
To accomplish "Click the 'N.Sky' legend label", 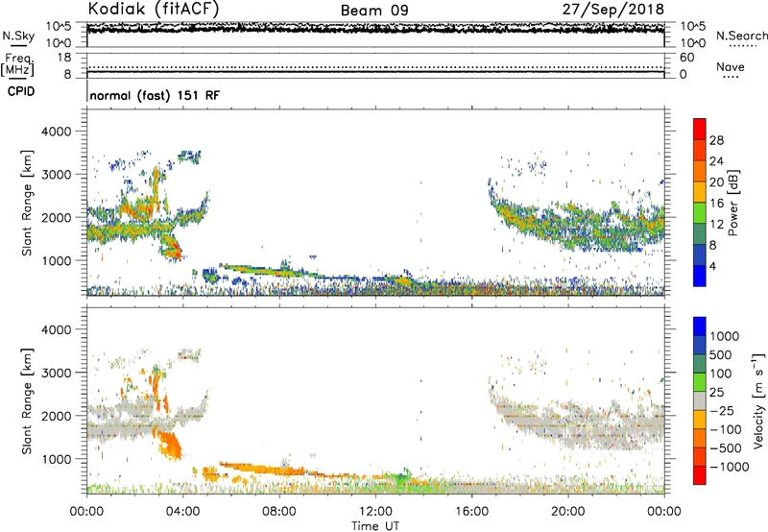I will pyautogui.click(x=18, y=36).
